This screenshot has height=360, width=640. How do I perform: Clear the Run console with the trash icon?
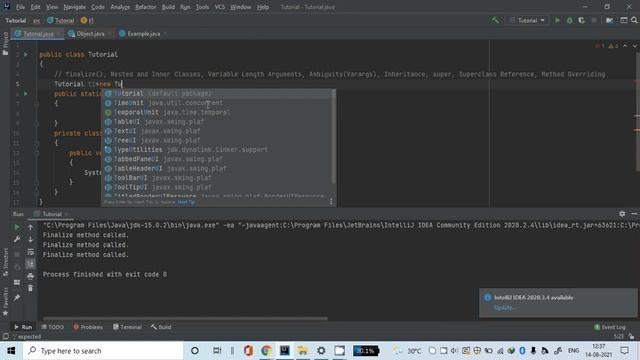coord(31,289)
